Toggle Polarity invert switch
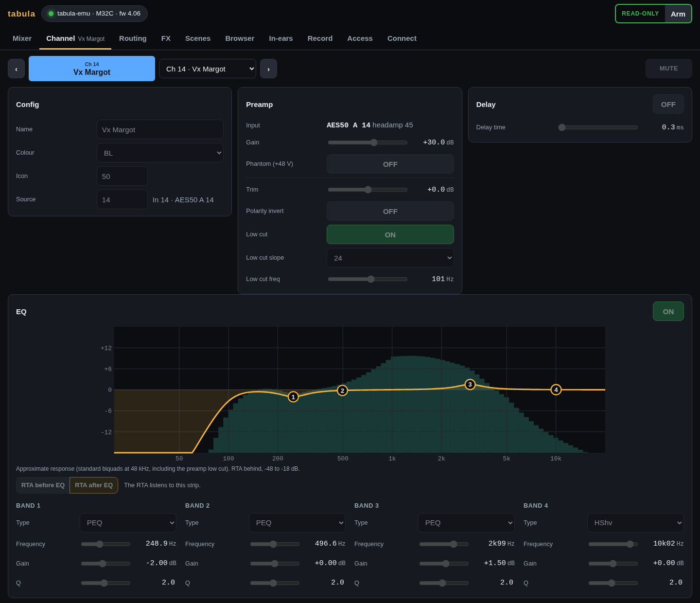The height and width of the screenshot is (603, 700). pos(390,211)
